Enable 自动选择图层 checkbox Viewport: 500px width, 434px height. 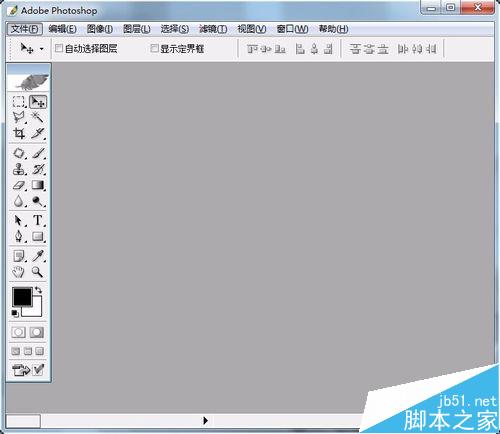click(x=59, y=49)
